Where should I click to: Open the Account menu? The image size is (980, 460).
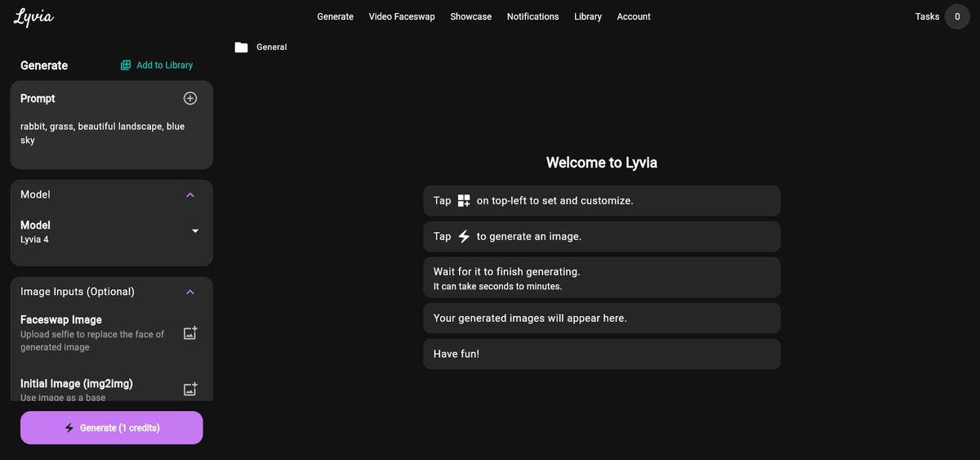(x=634, y=16)
